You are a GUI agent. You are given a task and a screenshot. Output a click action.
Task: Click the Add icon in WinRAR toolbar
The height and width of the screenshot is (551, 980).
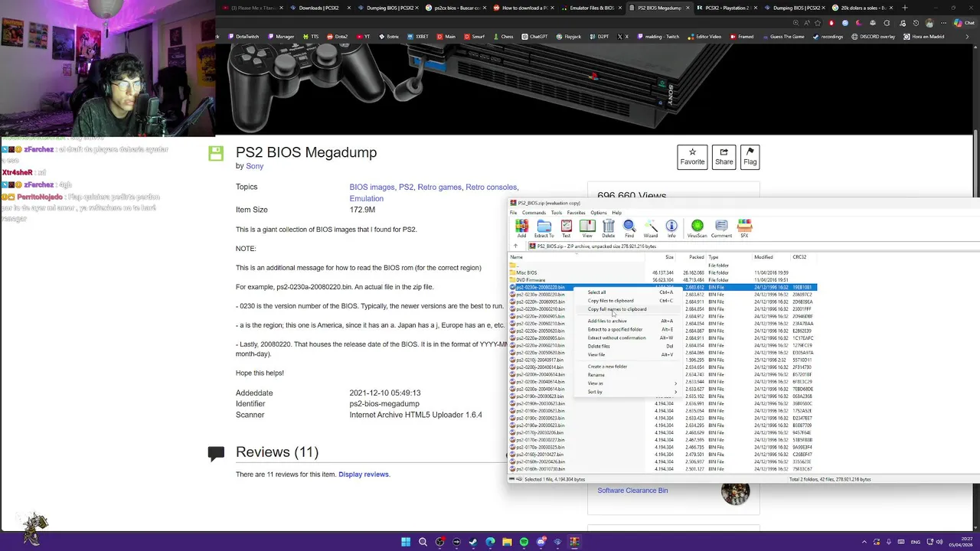(x=521, y=228)
